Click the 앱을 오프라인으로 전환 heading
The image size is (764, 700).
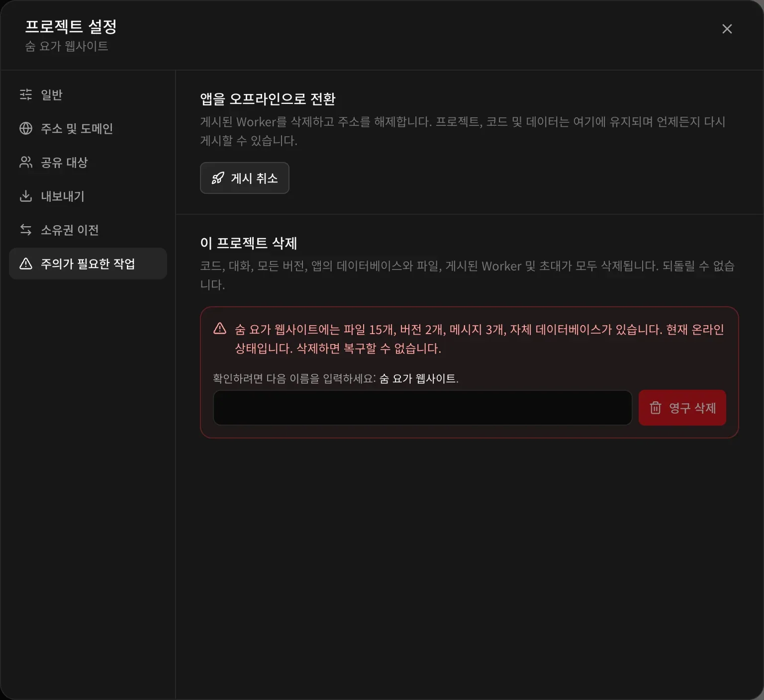pyautogui.click(x=268, y=99)
